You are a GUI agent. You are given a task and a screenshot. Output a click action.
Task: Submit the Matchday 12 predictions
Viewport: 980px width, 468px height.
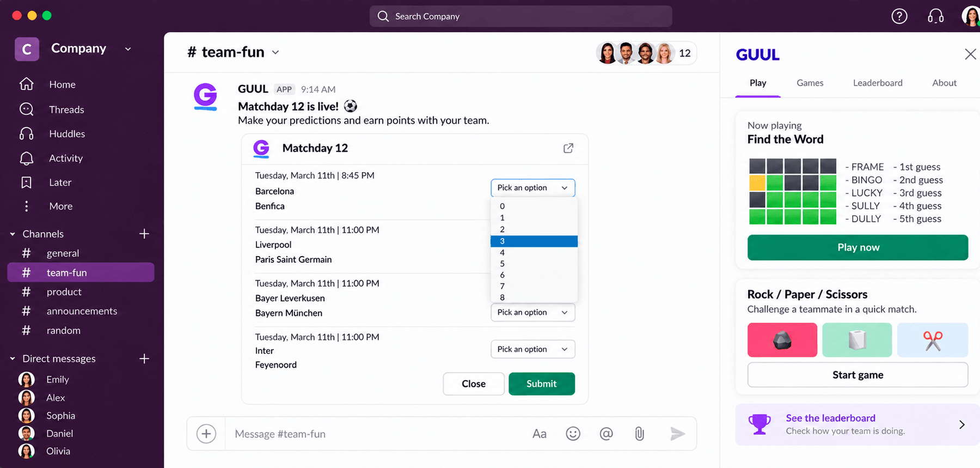tap(541, 384)
